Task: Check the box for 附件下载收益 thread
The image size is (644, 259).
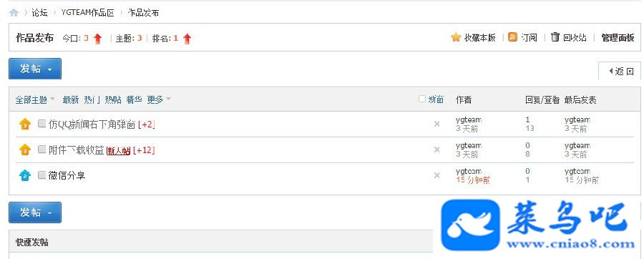Action: pos(42,150)
